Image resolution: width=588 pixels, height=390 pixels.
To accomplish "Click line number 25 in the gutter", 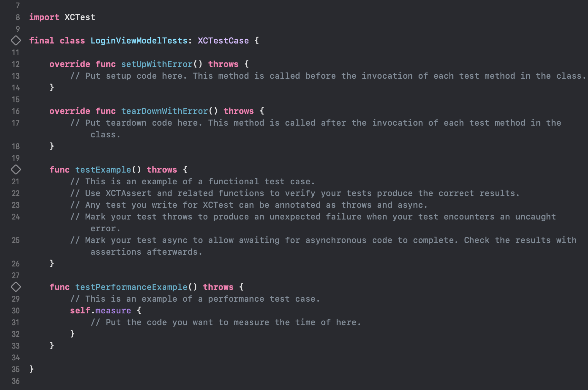I will coord(16,240).
